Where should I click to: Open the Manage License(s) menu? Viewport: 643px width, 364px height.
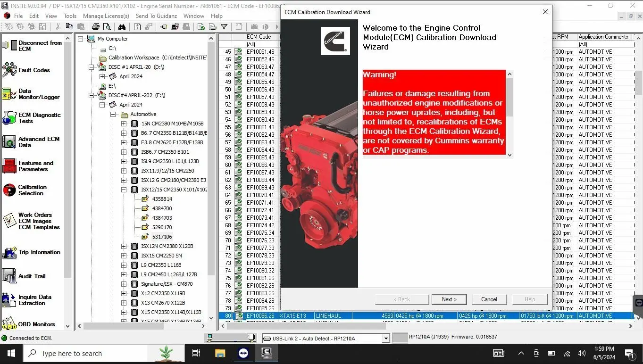tap(106, 16)
